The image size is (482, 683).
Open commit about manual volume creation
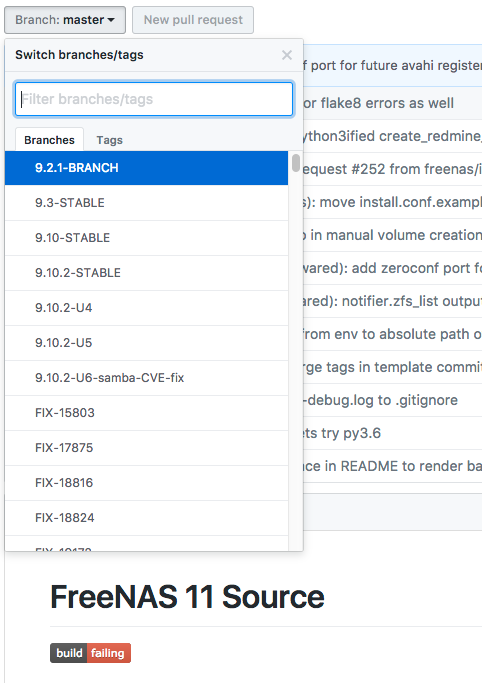[392, 235]
